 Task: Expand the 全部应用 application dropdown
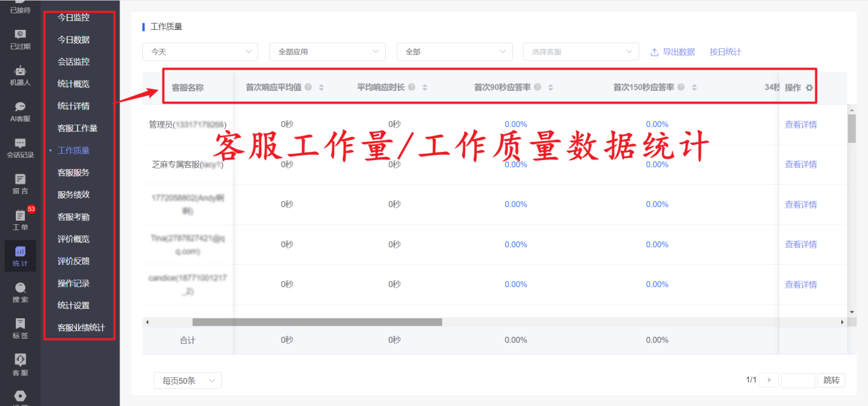327,51
